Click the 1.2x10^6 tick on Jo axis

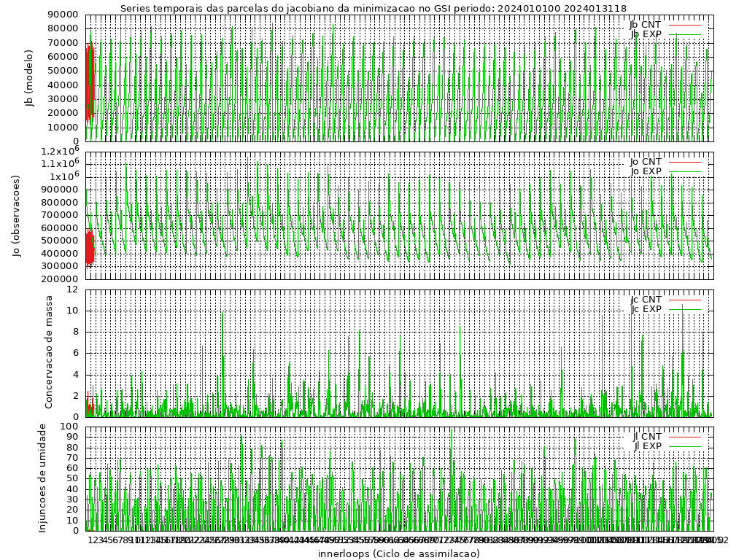click(60, 152)
